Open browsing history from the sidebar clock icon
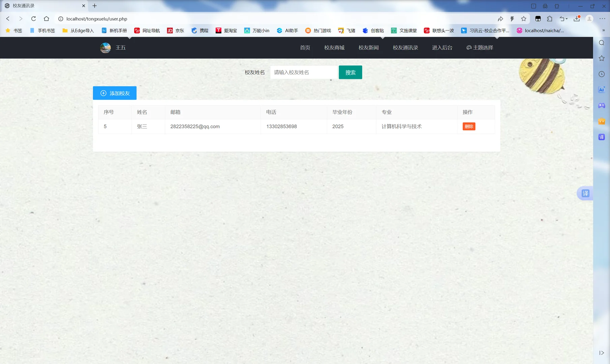Image resolution: width=610 pixels, height=364 pixels. pyautogui.click(x=601, y=74)
